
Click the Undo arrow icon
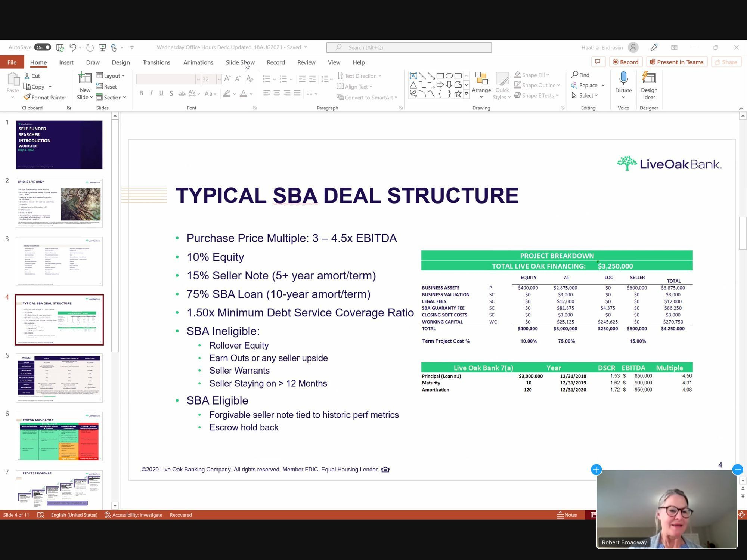(x=73, y=47)
